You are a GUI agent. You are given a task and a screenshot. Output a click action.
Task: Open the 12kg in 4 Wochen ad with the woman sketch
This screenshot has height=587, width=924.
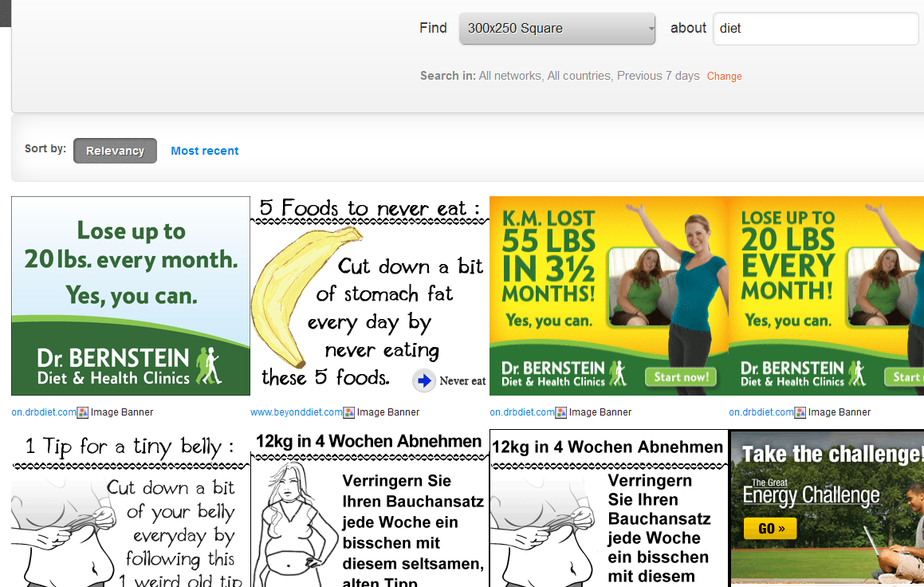click(370, 509)
